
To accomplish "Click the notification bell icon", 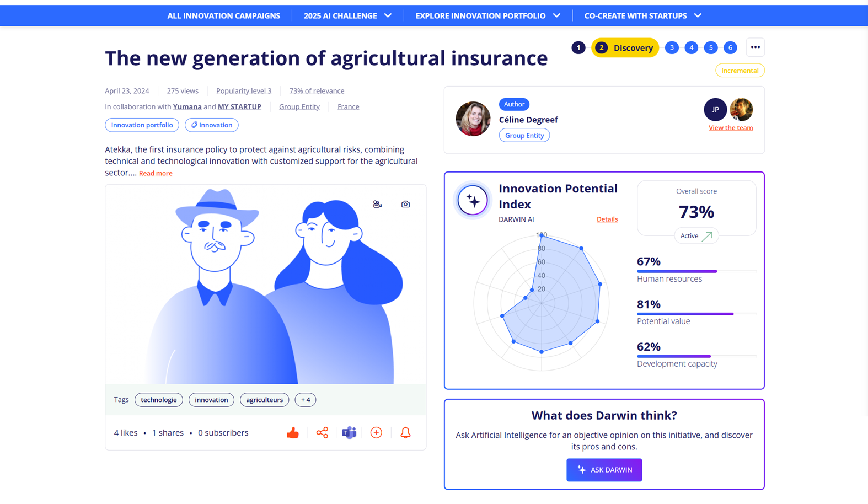I will (x=405, y=432).
